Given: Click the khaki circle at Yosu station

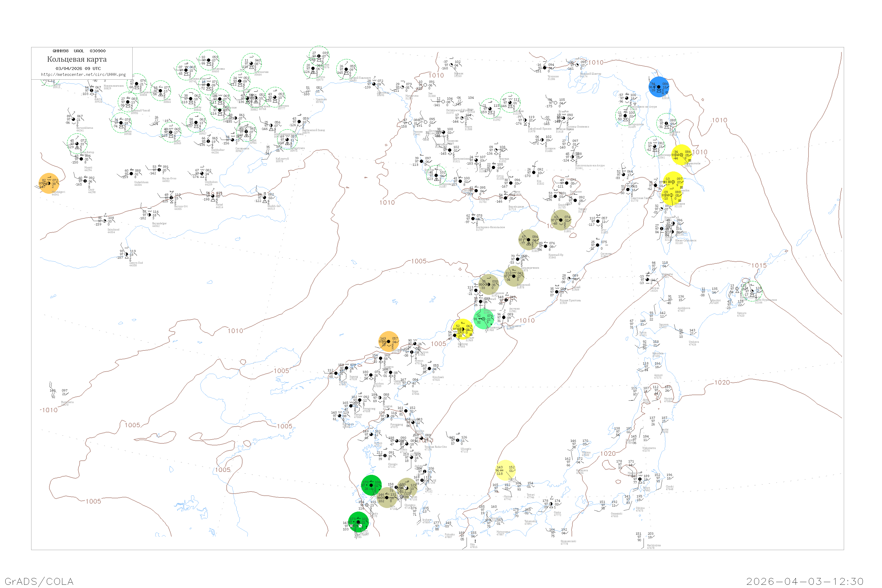Looking at the screenshot, I should [387, 498].
